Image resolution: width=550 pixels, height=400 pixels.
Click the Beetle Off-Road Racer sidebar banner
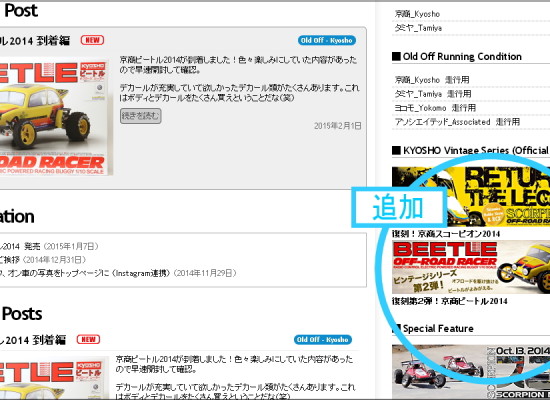[471, 267]
